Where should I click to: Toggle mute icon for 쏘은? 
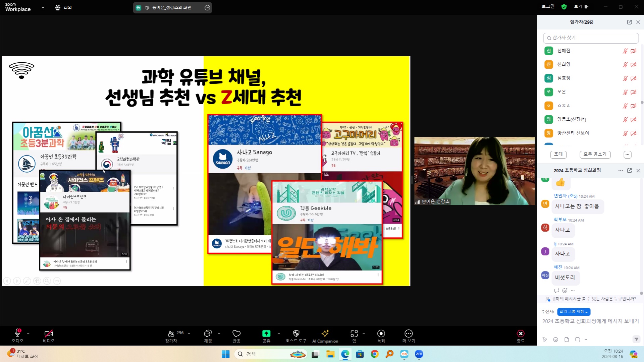coord(625,92)
